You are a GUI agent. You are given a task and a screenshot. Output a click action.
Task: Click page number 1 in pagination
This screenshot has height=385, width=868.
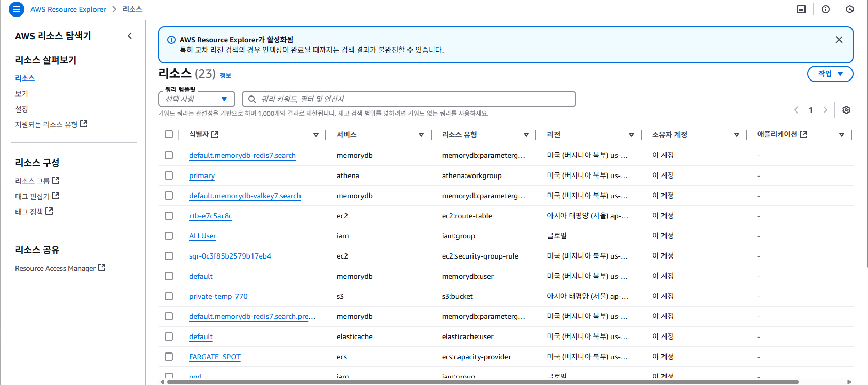point(811,110)
